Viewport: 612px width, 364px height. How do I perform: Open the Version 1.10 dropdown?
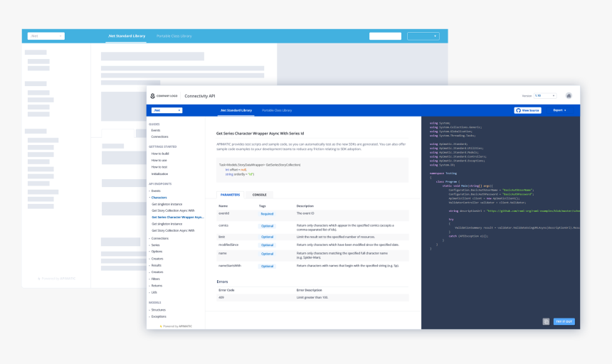pyautogui.click(x=544, y=96)
